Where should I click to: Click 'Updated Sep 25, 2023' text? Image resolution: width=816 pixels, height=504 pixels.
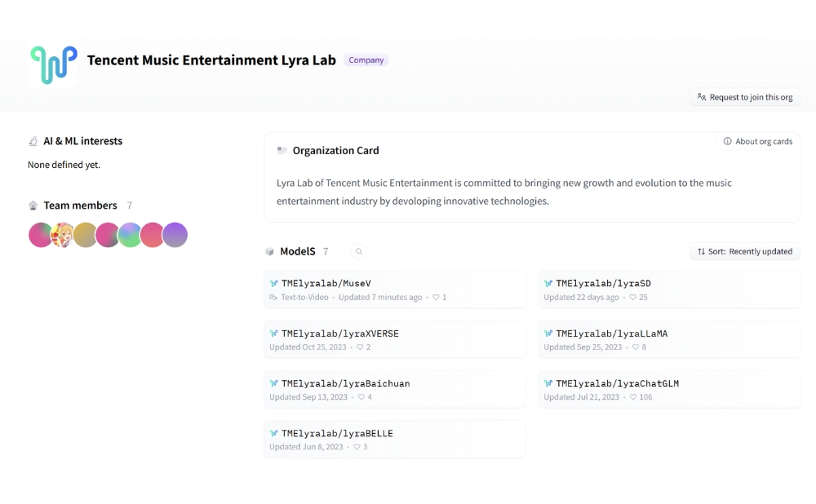[583, 347]
